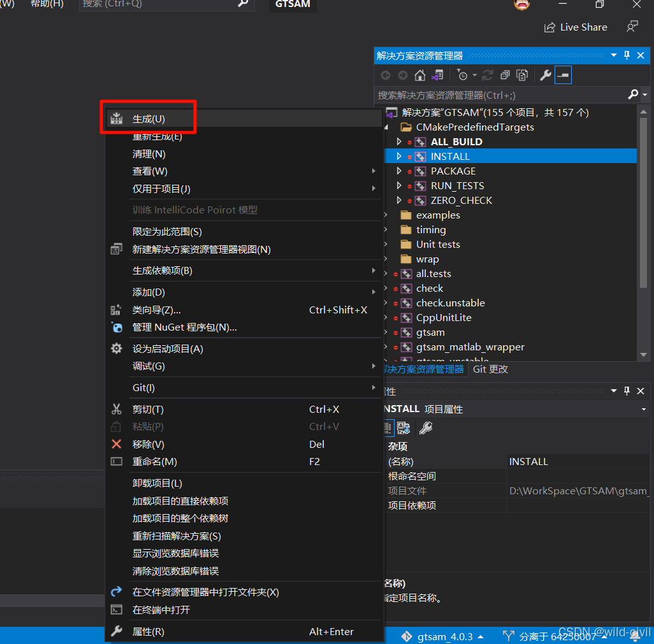Expand the ZERO_CHECK project node
This screenshot has height=644, width=654.
click(x=399, y=200)
